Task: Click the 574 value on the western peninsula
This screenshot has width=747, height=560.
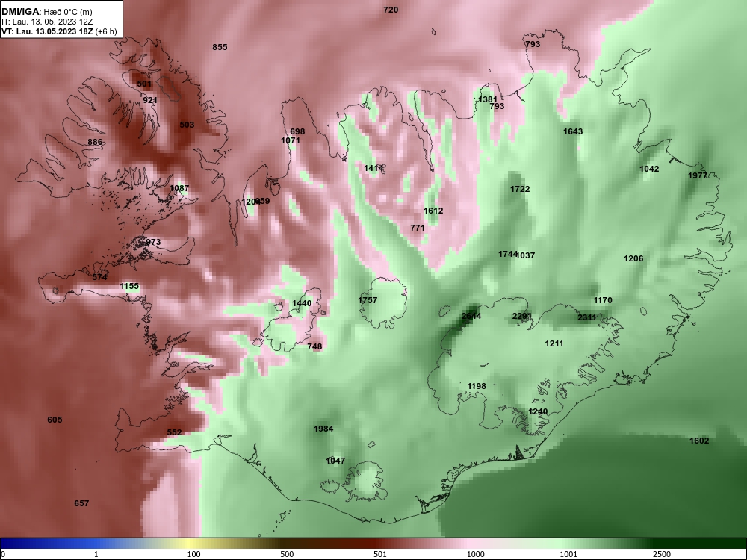Action: point(100,277)
